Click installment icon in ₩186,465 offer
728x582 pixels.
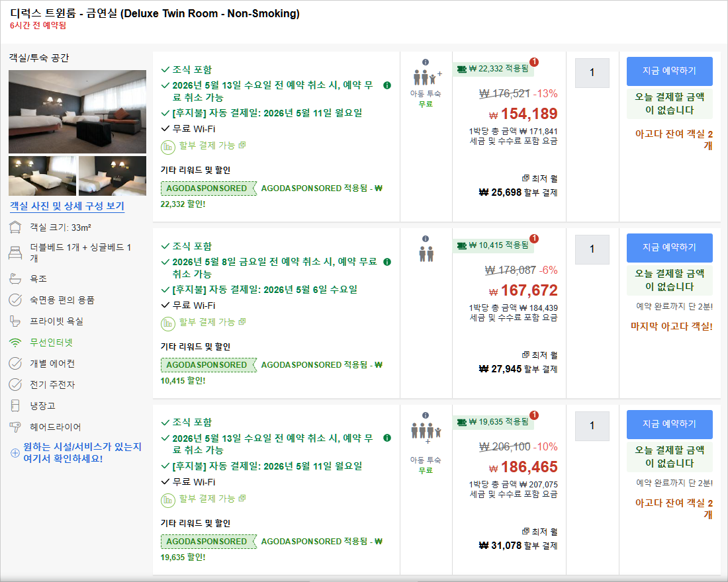[167, 500]
